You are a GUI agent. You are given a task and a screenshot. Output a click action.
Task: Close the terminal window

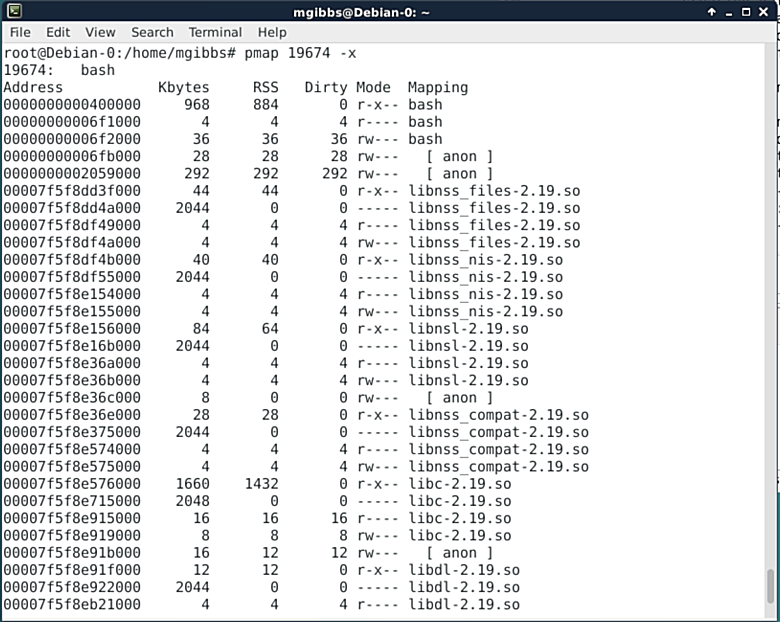765,11
